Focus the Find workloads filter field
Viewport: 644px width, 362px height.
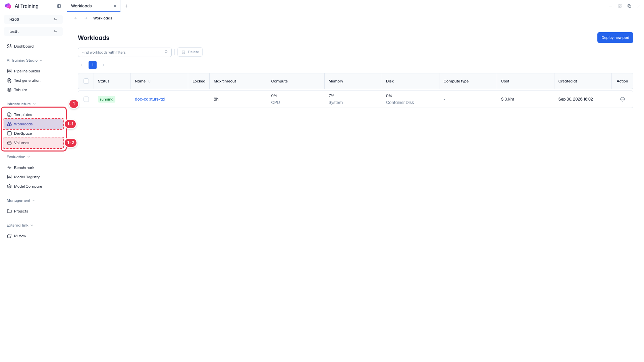125,52
